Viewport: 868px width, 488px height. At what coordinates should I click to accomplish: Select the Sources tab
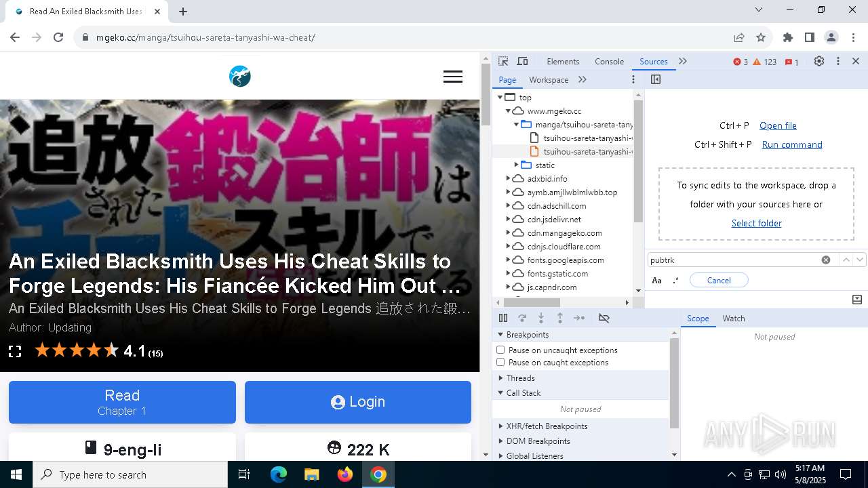[x=654, y=61]
